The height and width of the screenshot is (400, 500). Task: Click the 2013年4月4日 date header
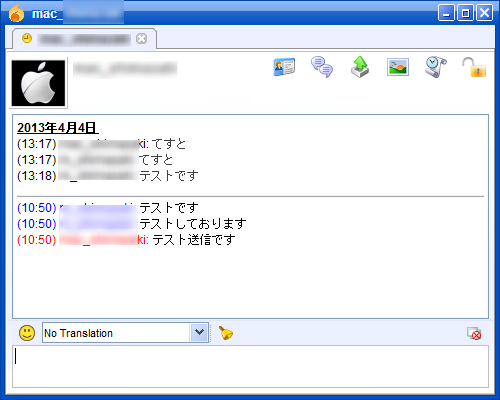[x=57, y=128]
